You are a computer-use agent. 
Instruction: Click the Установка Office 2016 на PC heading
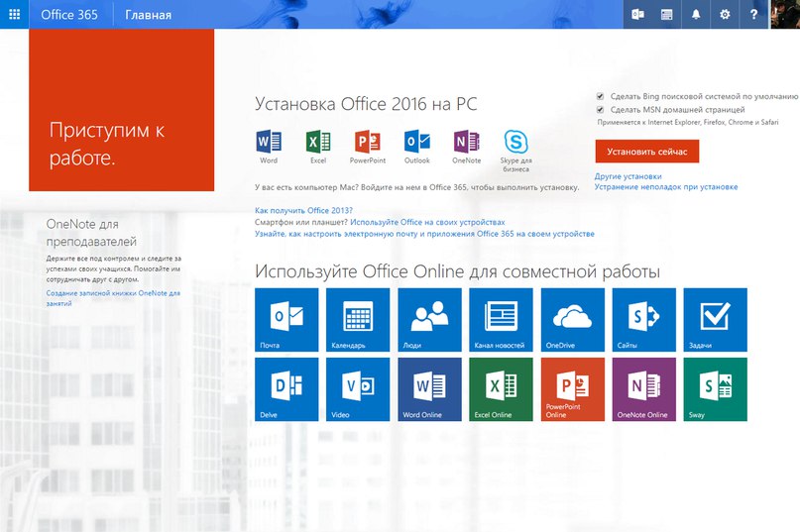pos(366,104)
